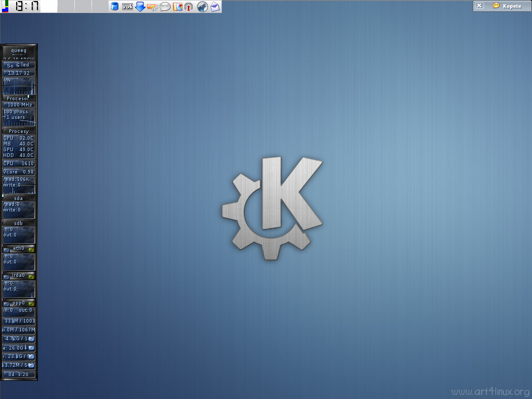Click the 'ppp0' interface label
The image size is (532, 399).
[19, 303]
